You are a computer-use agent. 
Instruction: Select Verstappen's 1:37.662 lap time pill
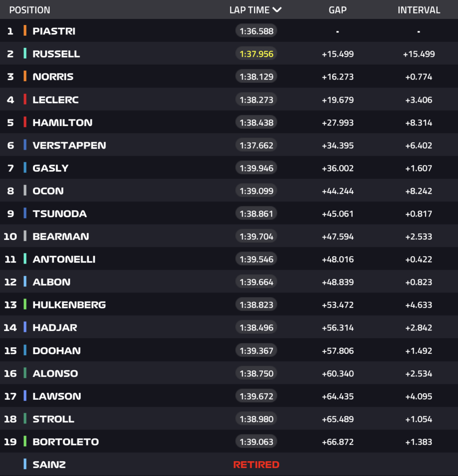pyautogui.click(x=256, y=145)
